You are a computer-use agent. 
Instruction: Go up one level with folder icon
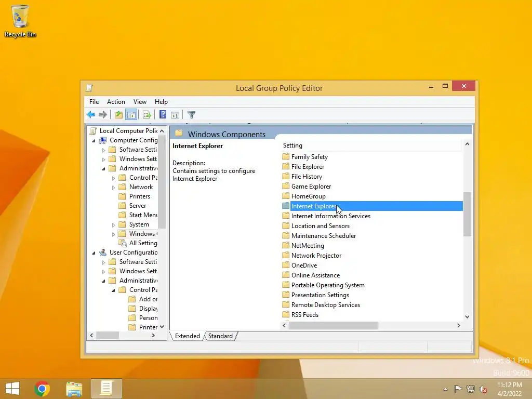pyautogui.click(x=118, y=115)
